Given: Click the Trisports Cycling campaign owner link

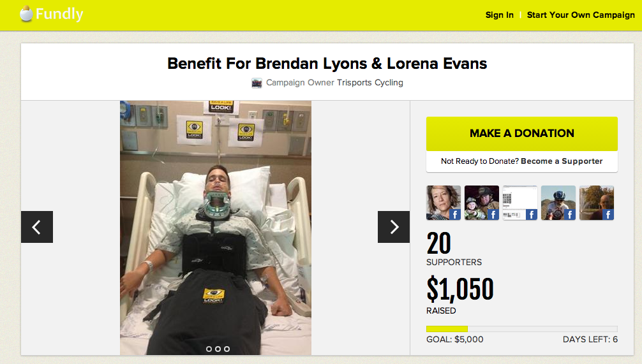Looking at the screenshot, I should click(370, 83).
